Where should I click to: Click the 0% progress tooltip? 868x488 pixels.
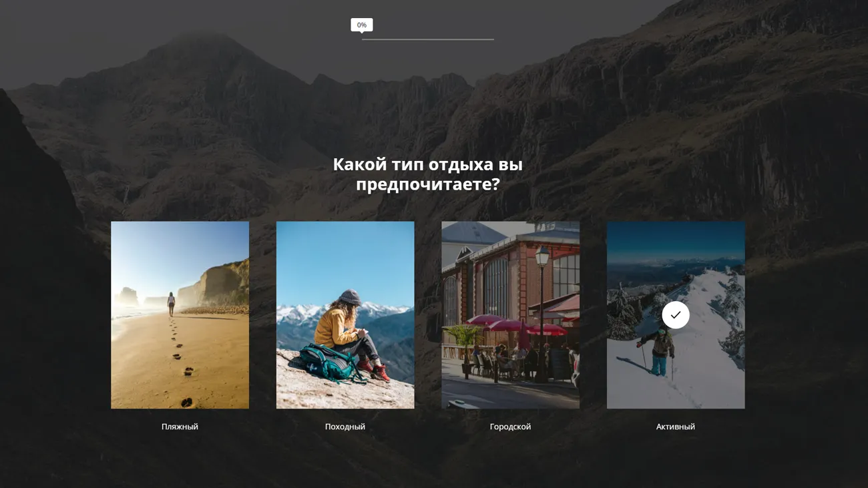pos(361,25)
